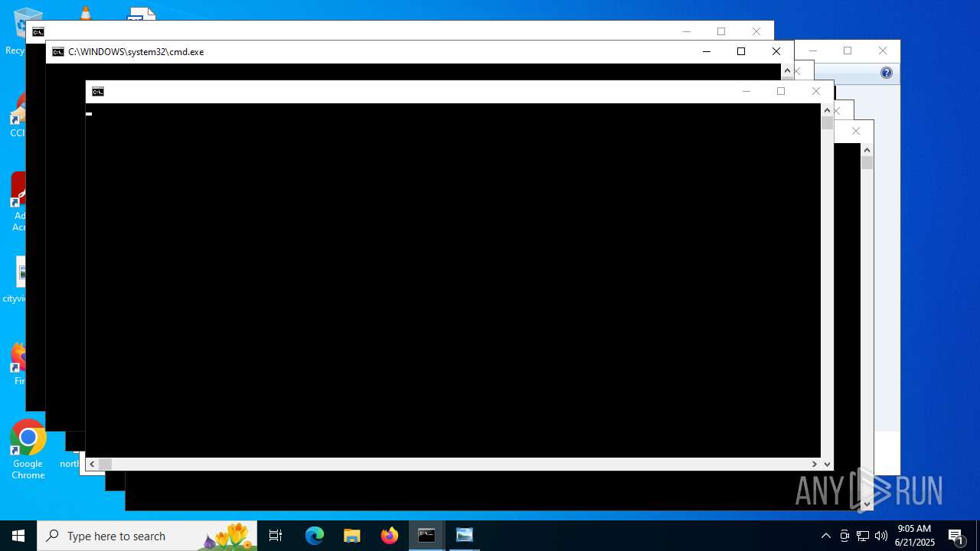Screen dimensions: 980x551
Task: Open File Explorer from taskbar
Action: (352, 536)
